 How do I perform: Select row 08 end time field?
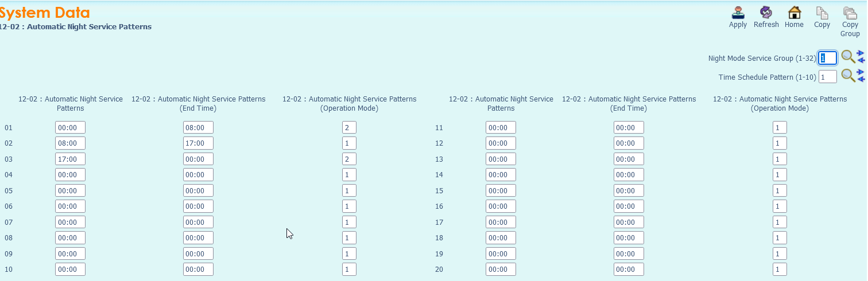coord(198,237)
